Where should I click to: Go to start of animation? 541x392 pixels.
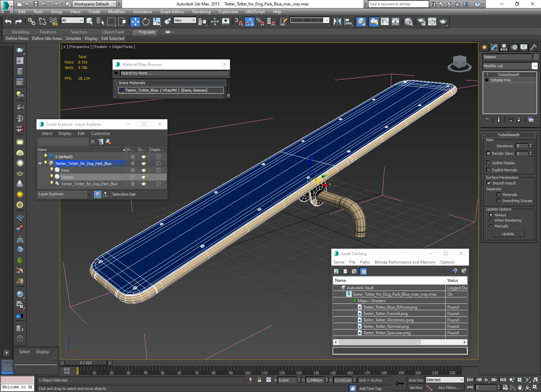coord(470,380)
